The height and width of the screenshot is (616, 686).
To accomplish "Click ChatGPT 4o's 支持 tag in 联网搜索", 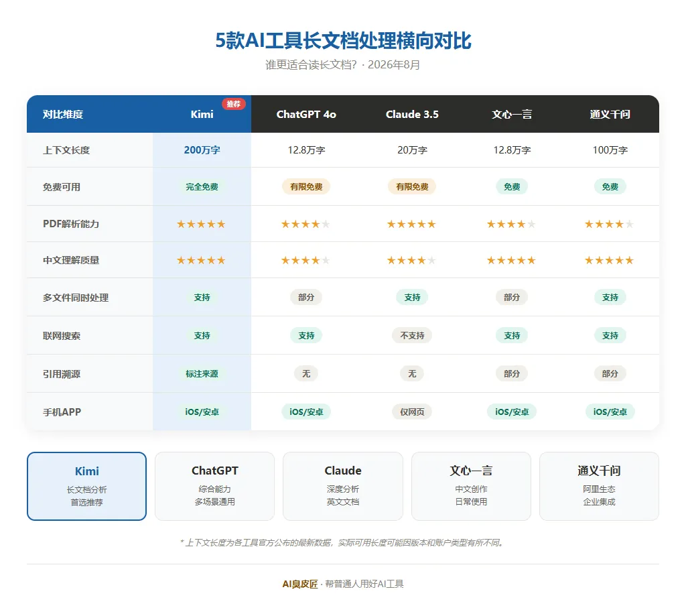I will [x=306, y=335].
